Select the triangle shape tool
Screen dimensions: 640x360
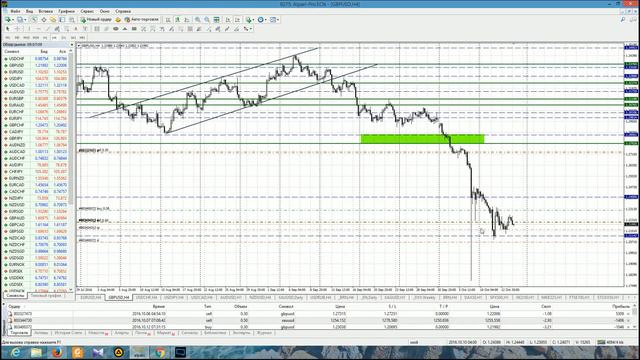(125, 29)
